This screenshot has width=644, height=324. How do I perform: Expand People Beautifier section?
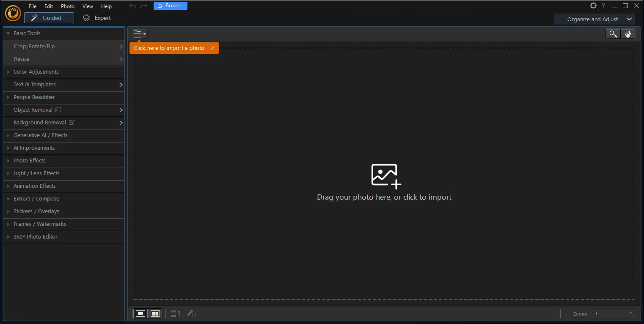[x=64, y=97]
